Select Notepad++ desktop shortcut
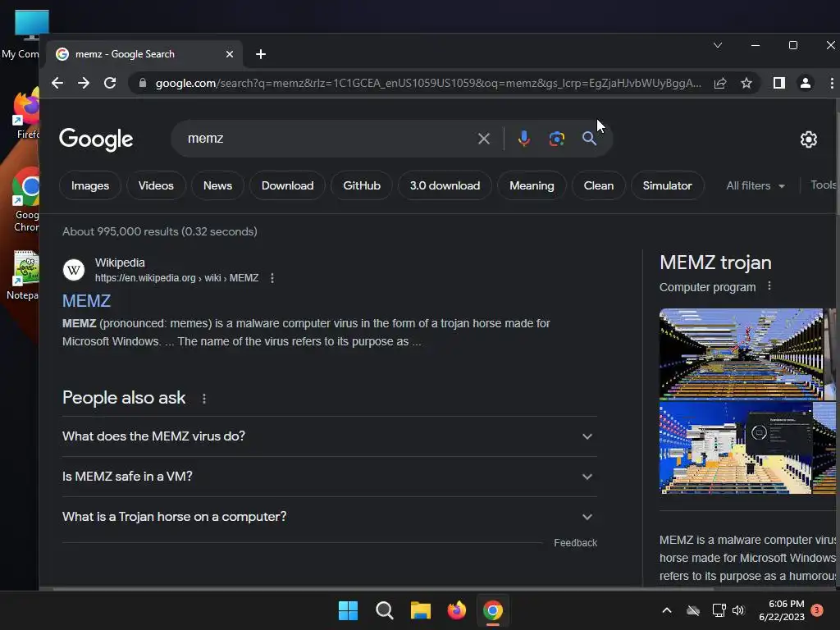This screenshot has height=630, width=840. [24, 276]
